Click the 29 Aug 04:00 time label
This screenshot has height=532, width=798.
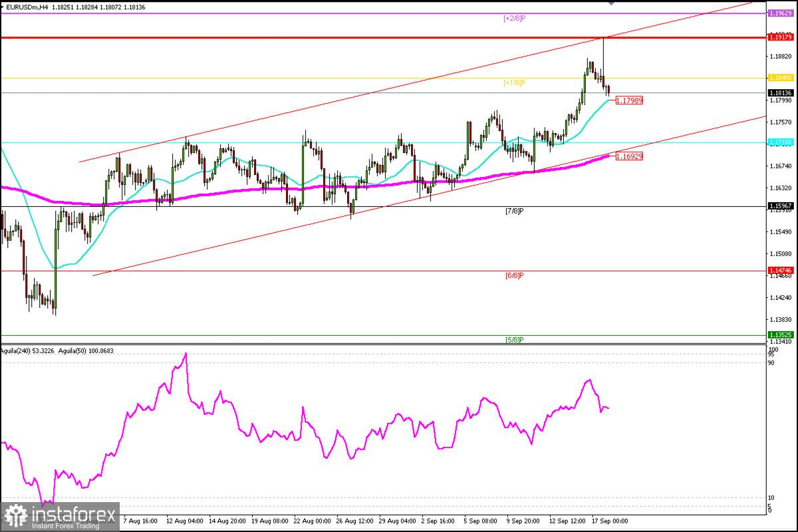397,521
